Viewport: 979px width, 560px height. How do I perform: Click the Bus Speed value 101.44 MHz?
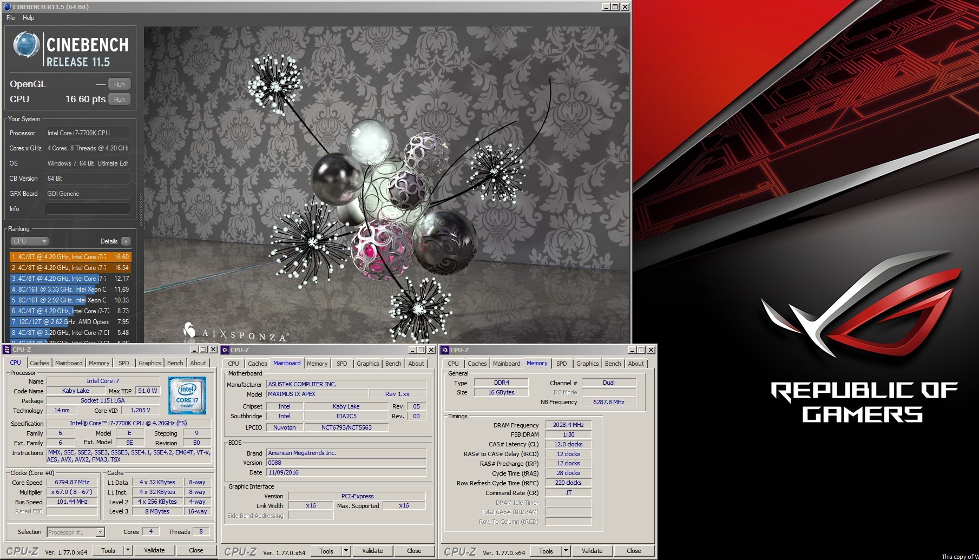pyautogui.click(x=72, y=502)
